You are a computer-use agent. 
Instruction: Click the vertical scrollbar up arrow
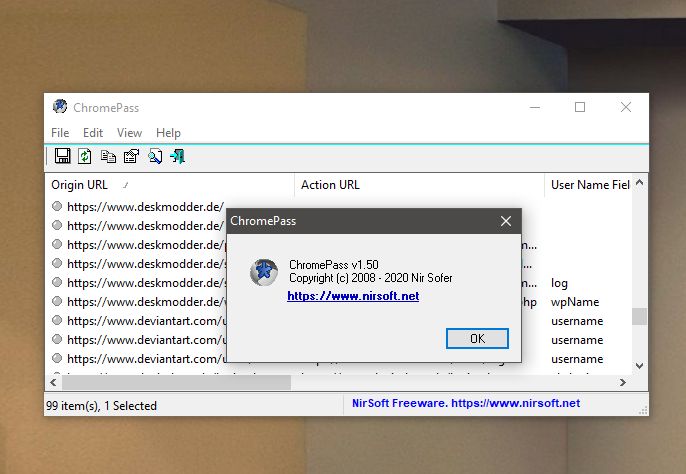pyautogui.click(x=639, y=183)
